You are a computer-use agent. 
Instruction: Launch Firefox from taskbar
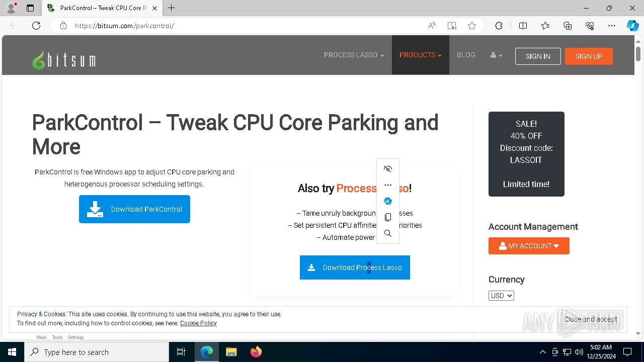click(256, 352)
